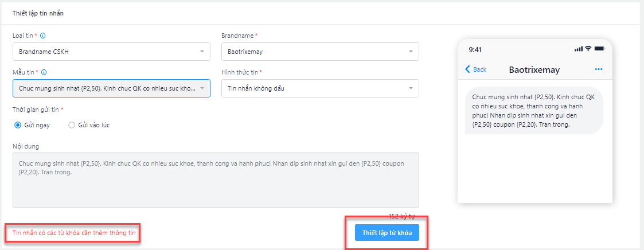The image size is (644, 250).
Task: Open the Mẫu tin template dropdown
Action: 111,88
